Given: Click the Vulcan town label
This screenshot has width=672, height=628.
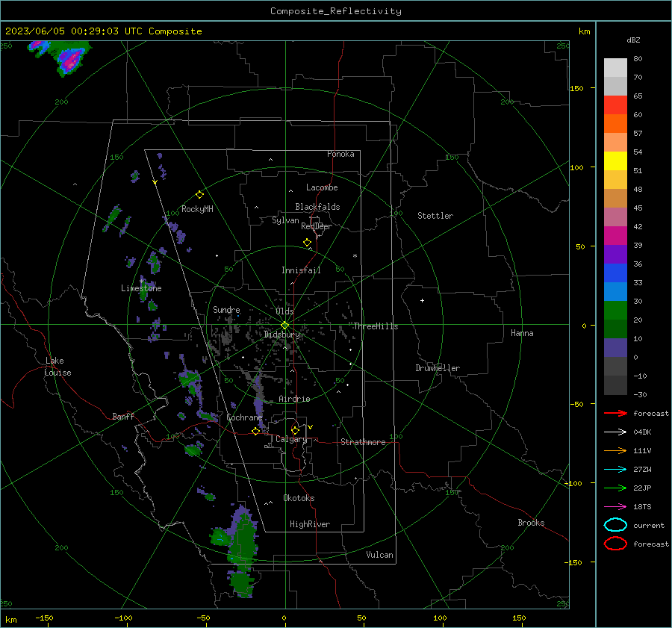Looking at the screenshot, I should click(379, 555).
